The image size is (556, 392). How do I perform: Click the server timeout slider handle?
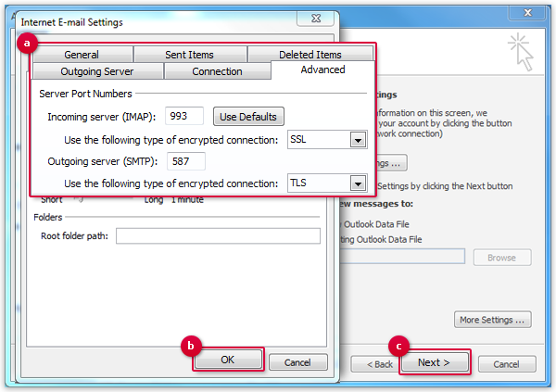point(78,197)
